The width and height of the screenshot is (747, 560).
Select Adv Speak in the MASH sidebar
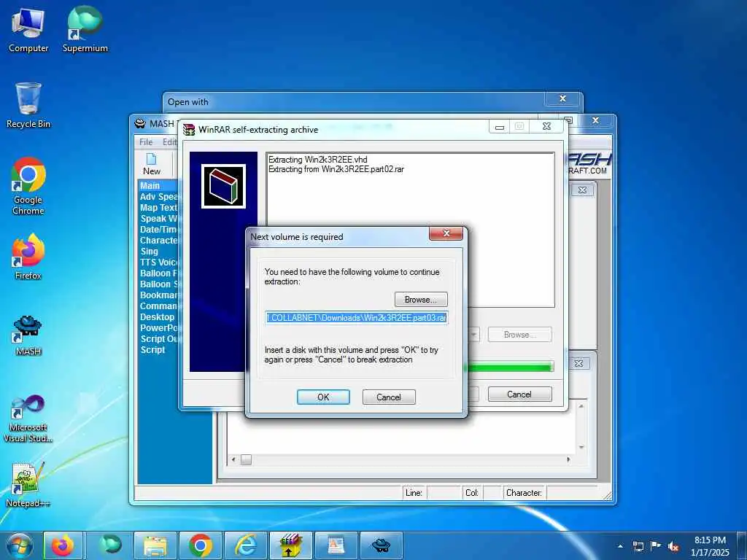[158, 197]
